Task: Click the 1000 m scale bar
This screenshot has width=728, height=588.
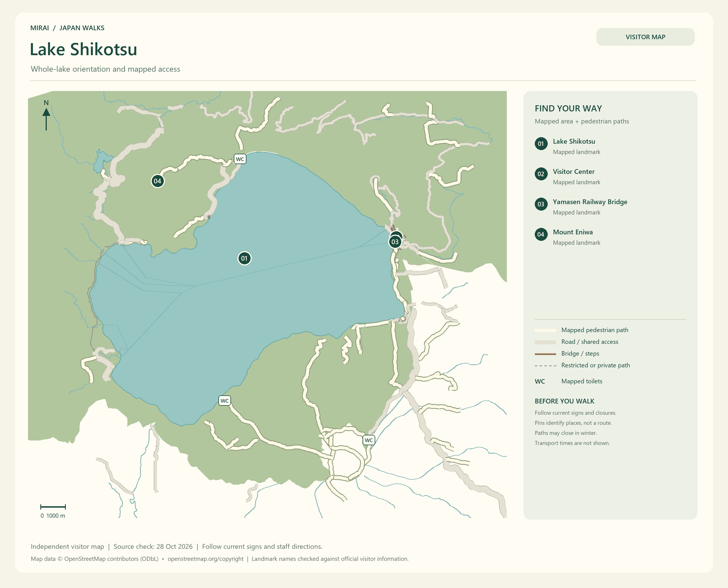Action: coord(53,507)
